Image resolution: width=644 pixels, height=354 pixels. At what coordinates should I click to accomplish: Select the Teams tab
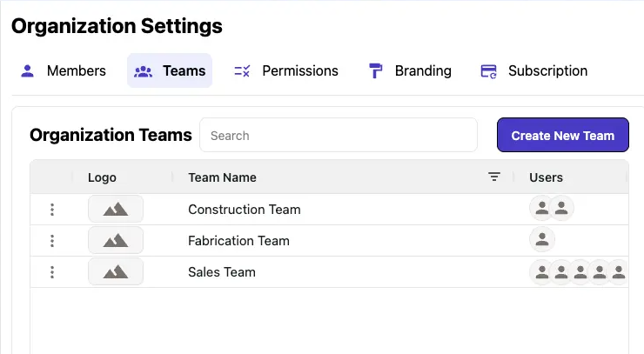point(170,71)
